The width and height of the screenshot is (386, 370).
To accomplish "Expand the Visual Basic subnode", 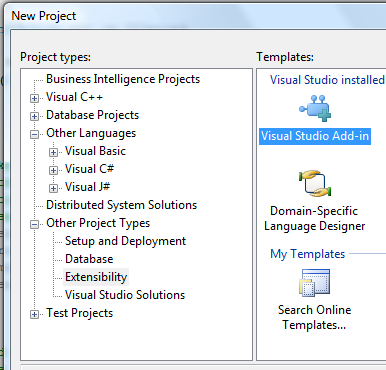I will point(53,152).
